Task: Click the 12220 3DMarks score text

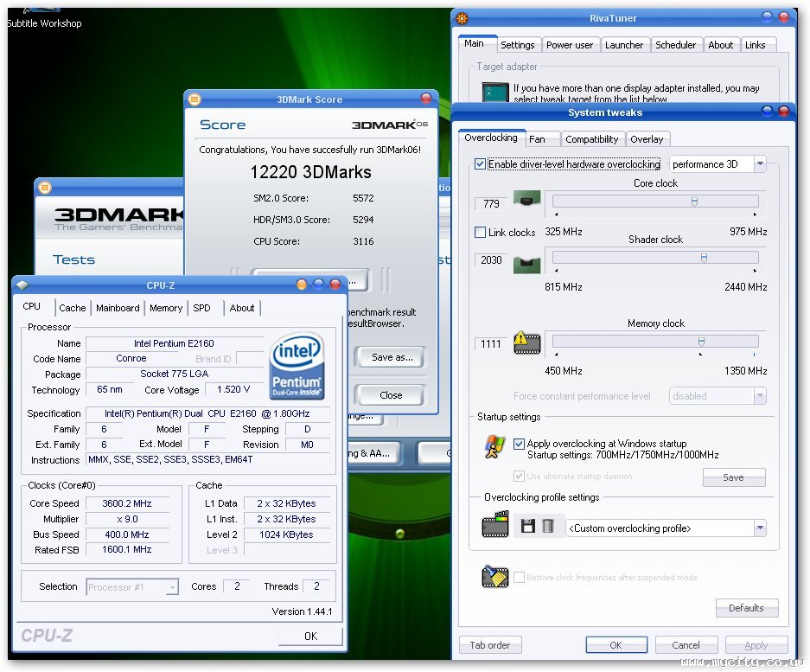Action: coord(310,172)
